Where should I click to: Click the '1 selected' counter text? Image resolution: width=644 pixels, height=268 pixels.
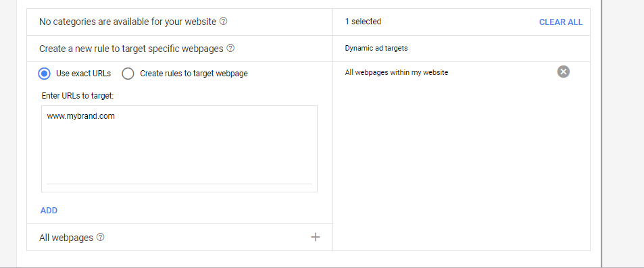[x=363, y=22]
